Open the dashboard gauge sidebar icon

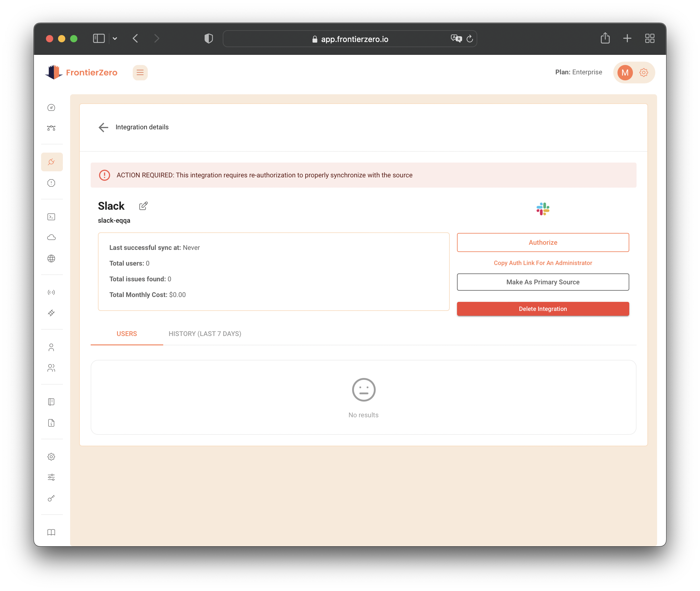[x=51, y=108]
